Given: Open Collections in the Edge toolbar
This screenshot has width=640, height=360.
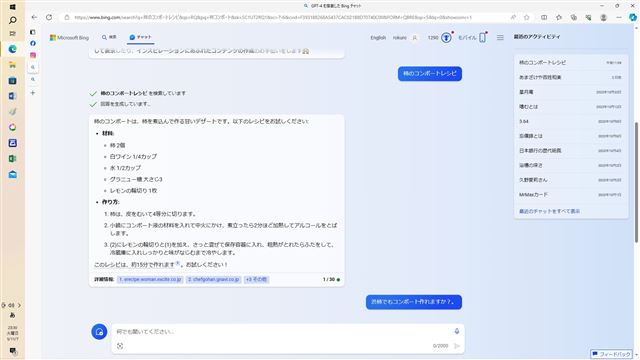Looking at the screenshot, I should point(573,17).
